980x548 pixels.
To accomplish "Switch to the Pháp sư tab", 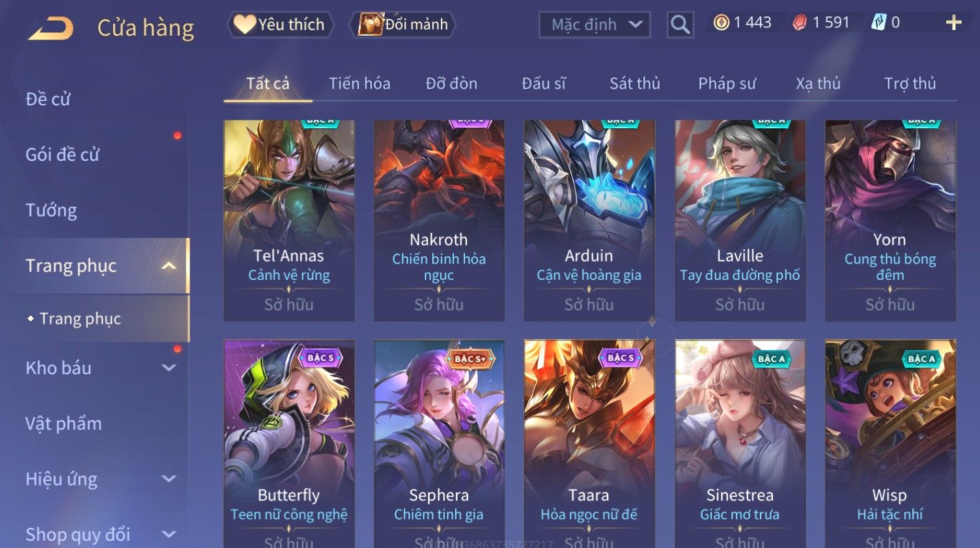I will pos(727,83).
